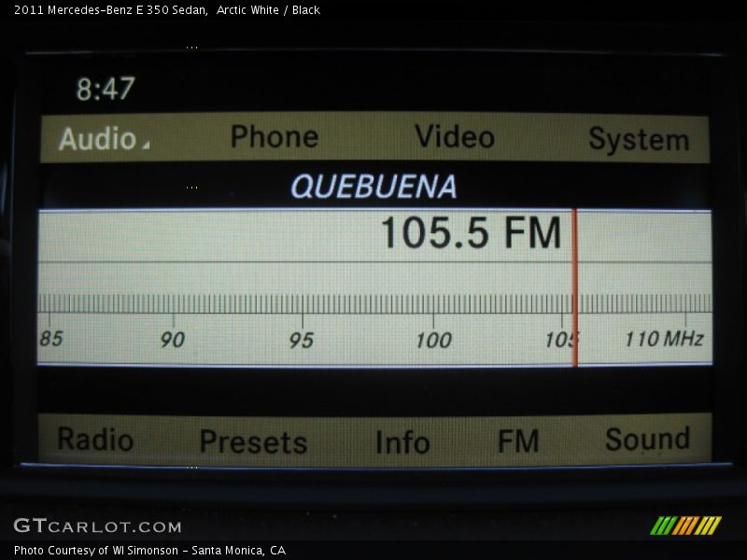Image resolution: width=747 pixels, height=560 pixels.
Task: Go to the System menu
Action: point(639,139)
